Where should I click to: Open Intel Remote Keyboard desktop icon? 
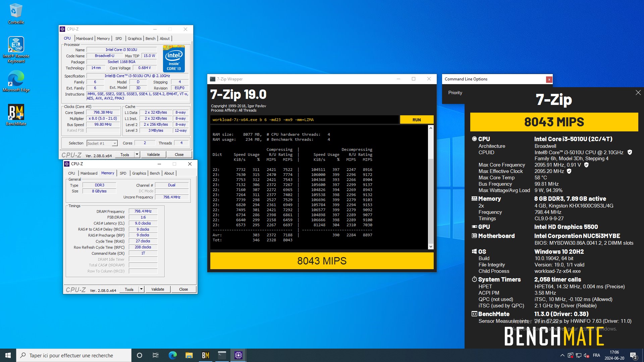tap(16, 50)
